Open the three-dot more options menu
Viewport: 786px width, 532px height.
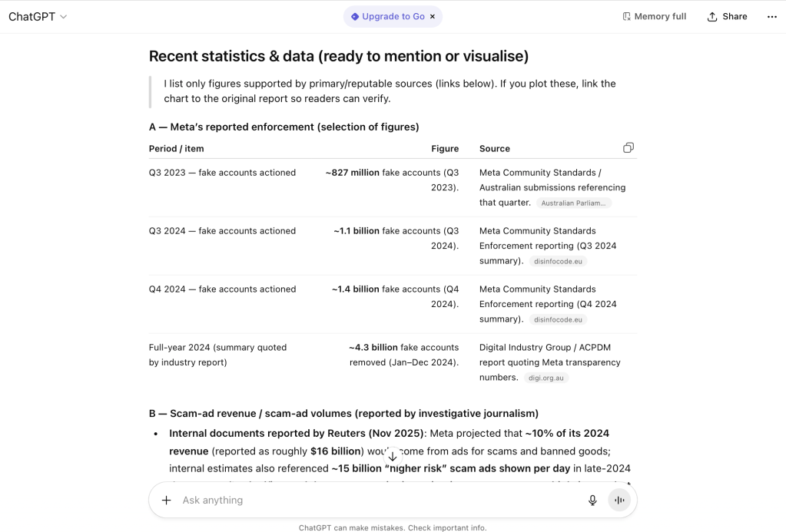coord(771,17)
